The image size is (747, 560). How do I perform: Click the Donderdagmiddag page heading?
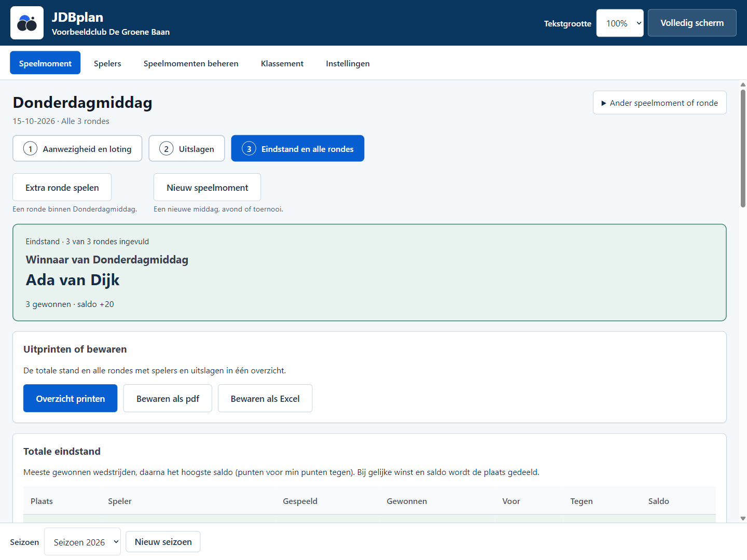82,103
